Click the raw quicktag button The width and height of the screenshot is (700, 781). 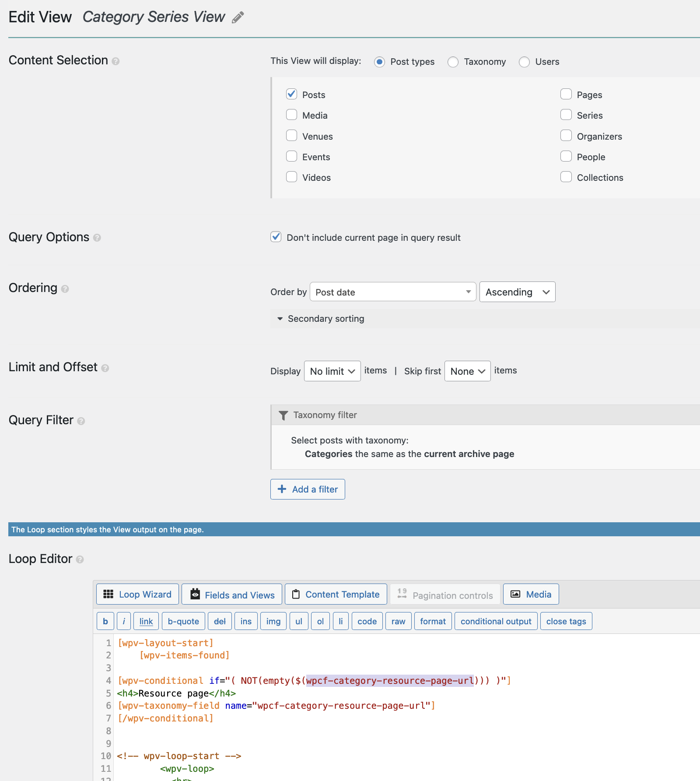pyautogui.click(x=399, y=622)
